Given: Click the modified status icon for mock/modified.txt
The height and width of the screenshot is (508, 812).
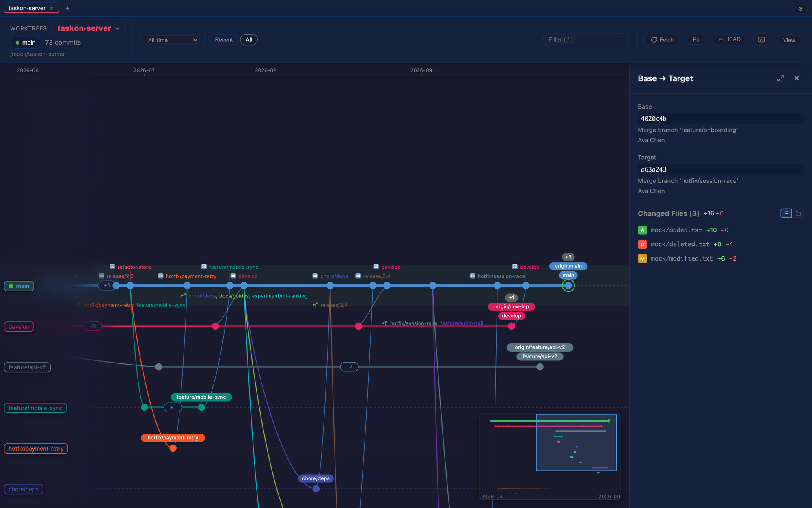Looking at the screenshot, I should (x=642, y=259).
